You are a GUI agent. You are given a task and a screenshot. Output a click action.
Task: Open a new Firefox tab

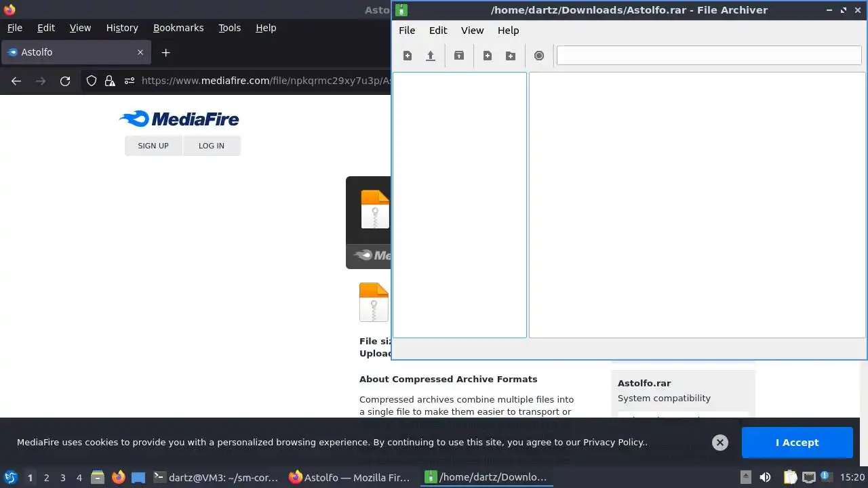(165, 52)
